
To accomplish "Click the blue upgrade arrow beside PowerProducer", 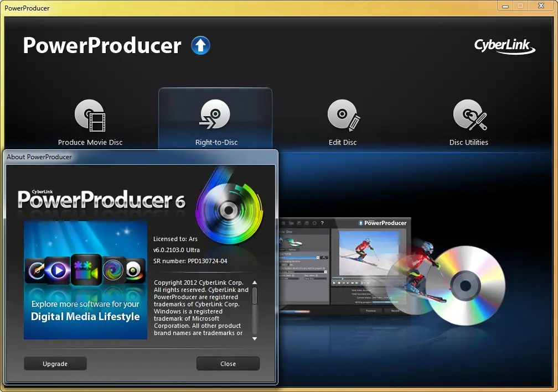I will [x=201, y=45].
